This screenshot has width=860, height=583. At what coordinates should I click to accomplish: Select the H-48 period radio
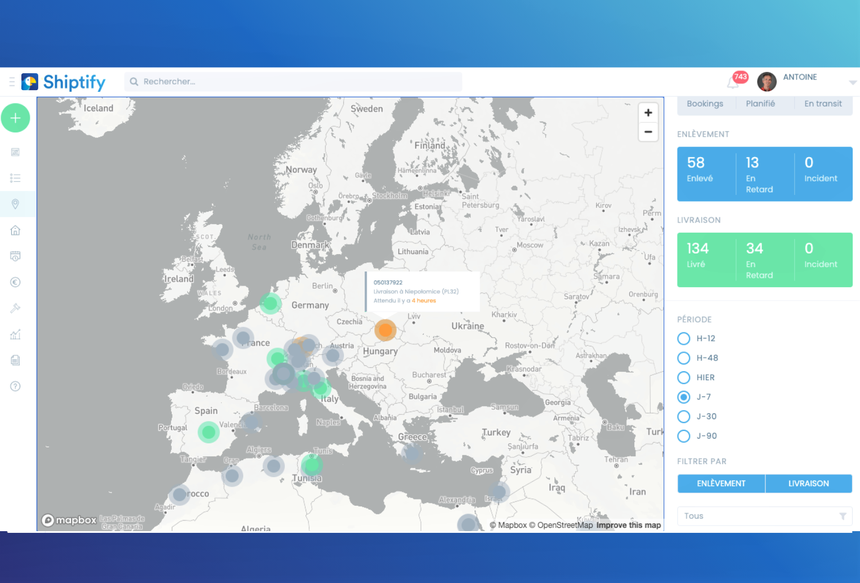click(x=683, y=358)
